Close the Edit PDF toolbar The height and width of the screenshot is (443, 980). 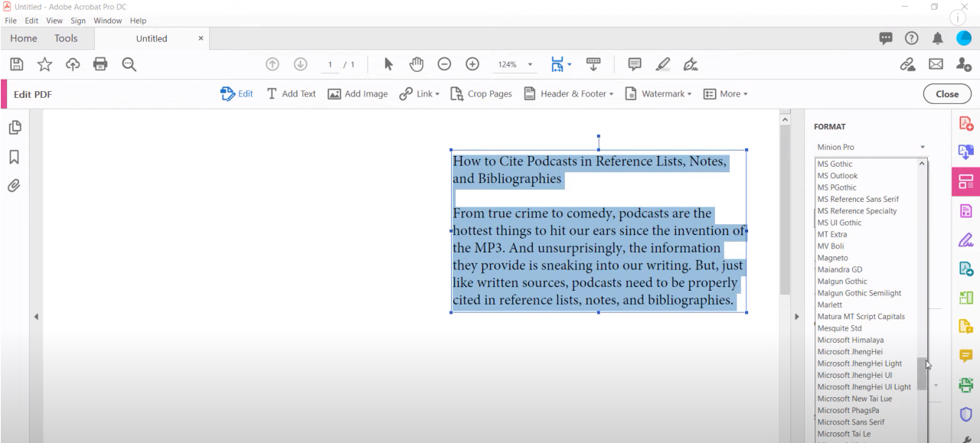click(947, 94)
